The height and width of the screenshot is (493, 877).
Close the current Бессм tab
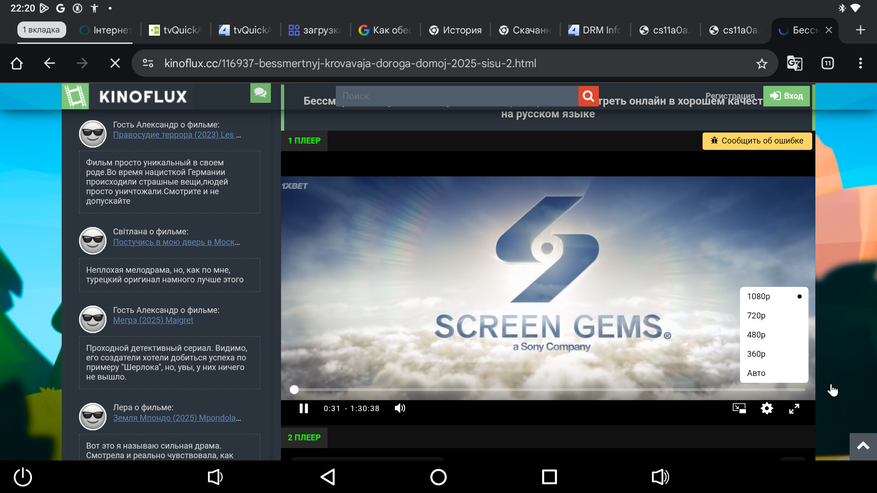(829, 30)
